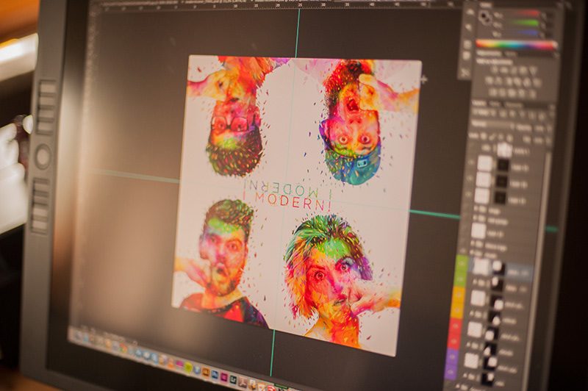Add a Black & White adjustment layer
Viewport: 588px width, 391px height.
[x=508, y=82]
